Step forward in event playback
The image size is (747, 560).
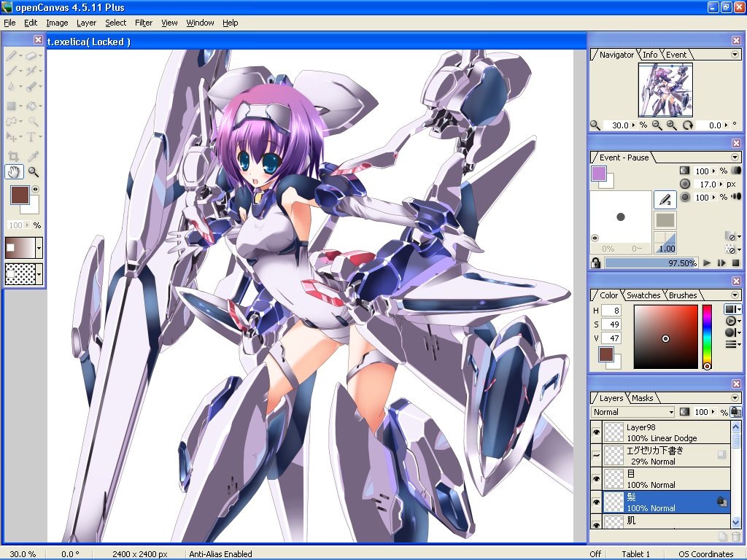pos(721,262)
